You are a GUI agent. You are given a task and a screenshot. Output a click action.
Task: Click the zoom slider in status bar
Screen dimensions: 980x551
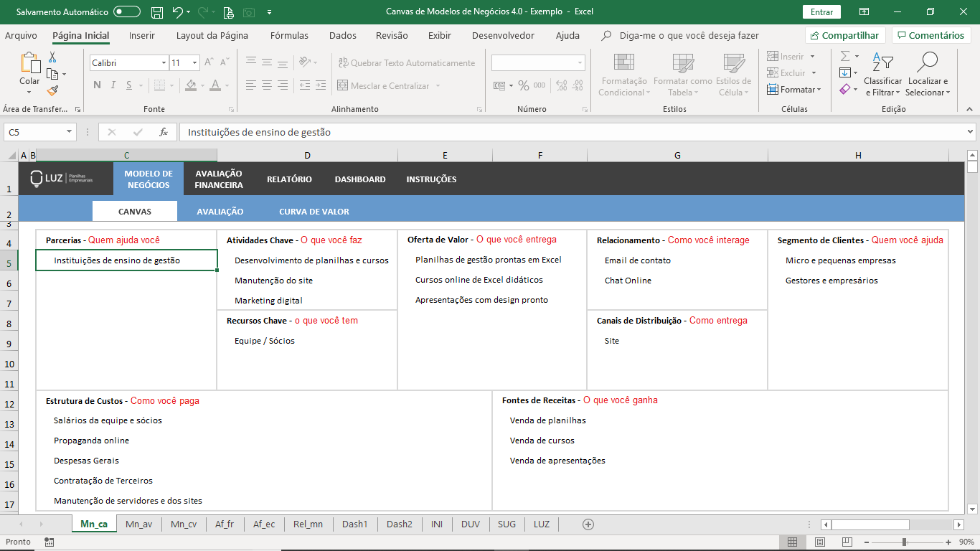tap(904, 542)
